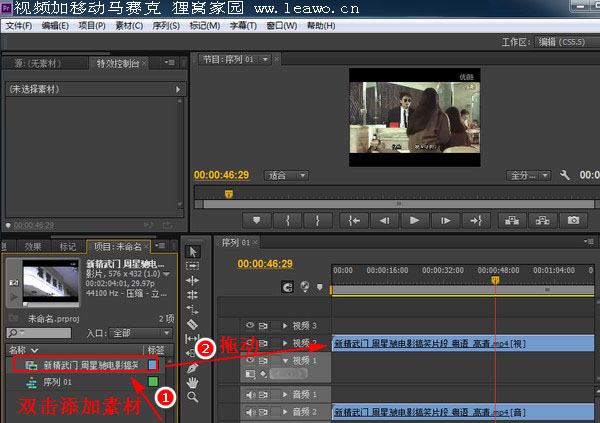Screen dimensions: 600x423
Task: Open the 素材(C) menu
Action: (129, 26)
